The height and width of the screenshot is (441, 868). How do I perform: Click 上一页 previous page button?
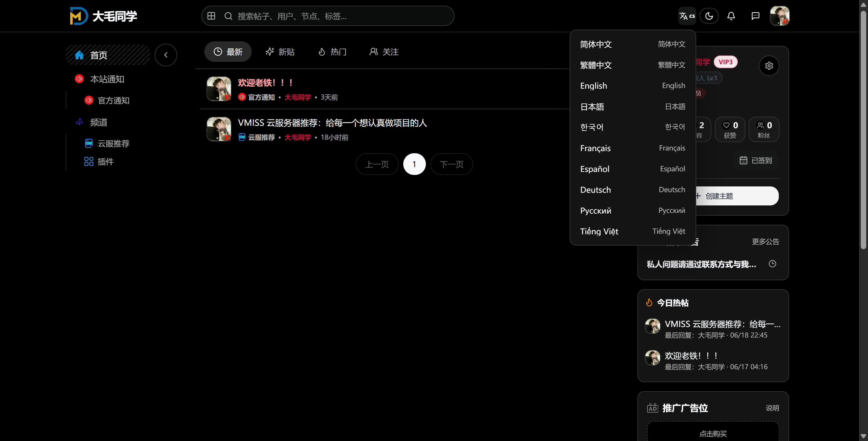coord(377,164)
